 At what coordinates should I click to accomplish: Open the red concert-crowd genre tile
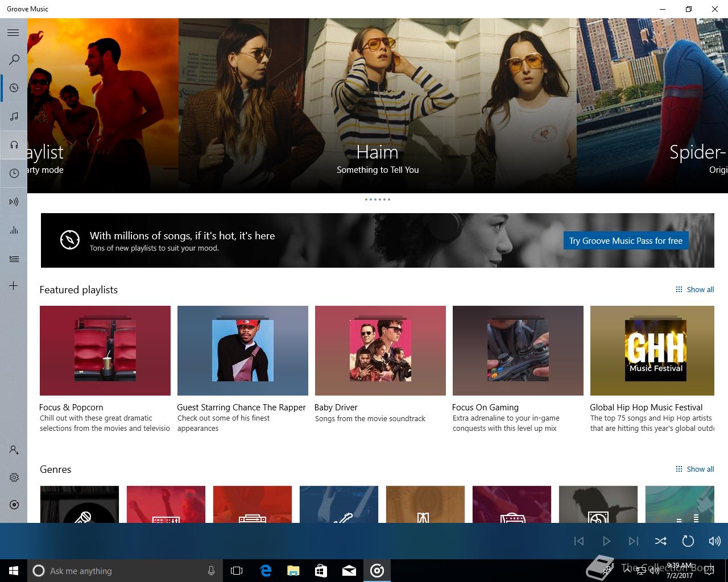pos(166,504)
